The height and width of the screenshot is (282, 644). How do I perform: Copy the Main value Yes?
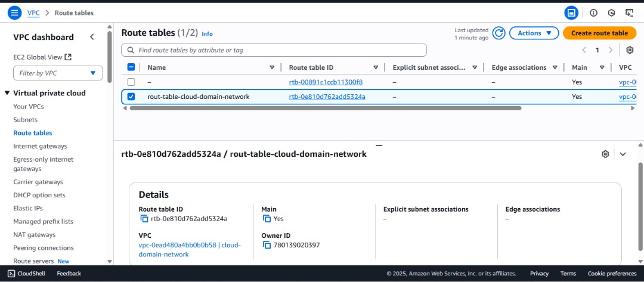click(267, 218)
